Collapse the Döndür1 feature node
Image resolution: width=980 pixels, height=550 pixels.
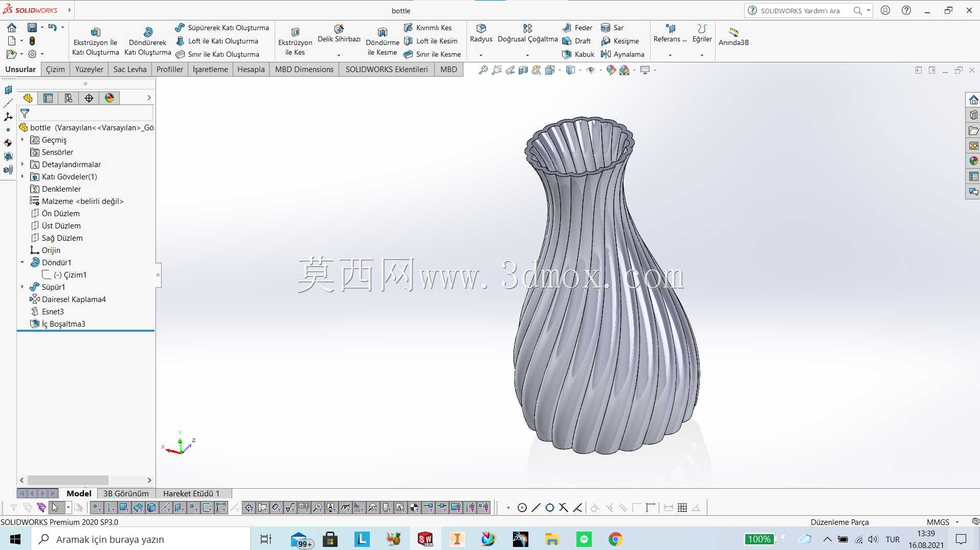tap(23, 262)
